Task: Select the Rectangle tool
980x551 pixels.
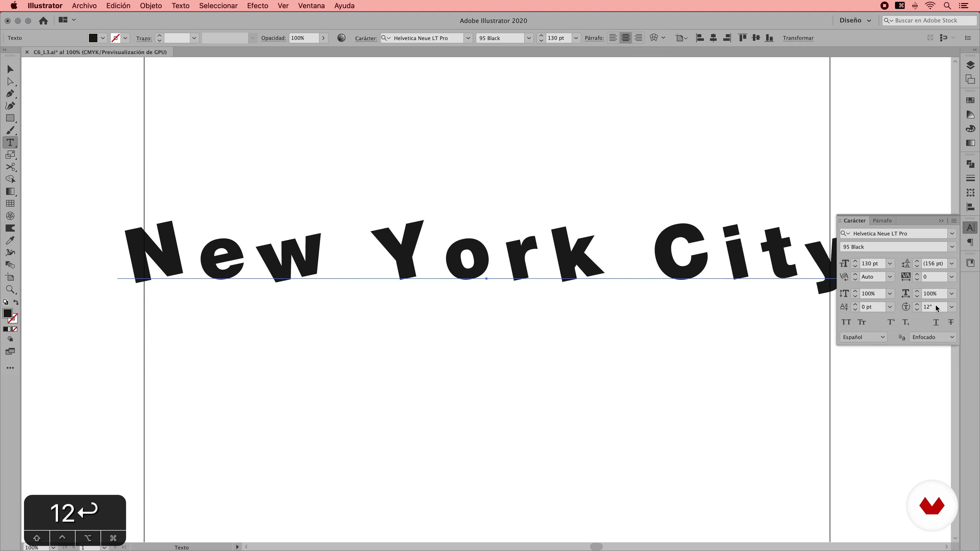Action: [x=10, y=118]
